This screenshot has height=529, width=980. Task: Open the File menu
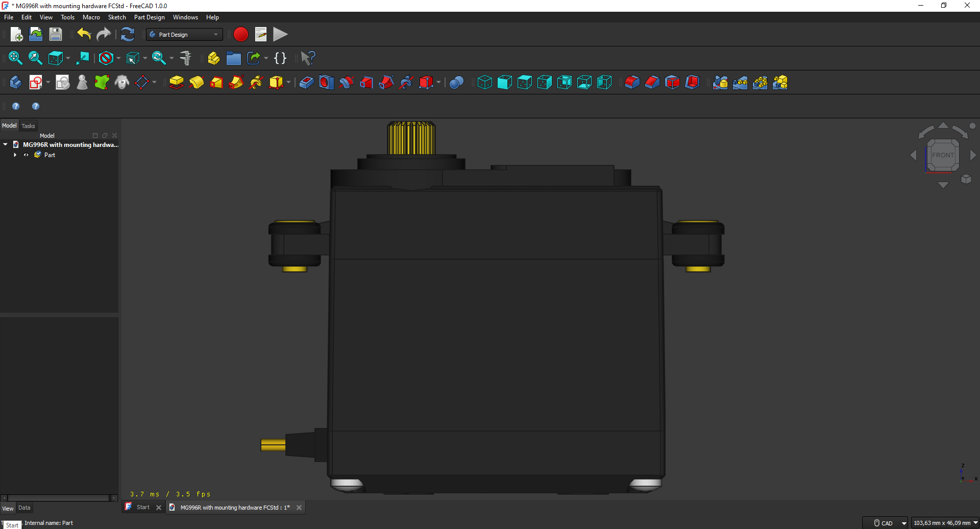point(9,17)
